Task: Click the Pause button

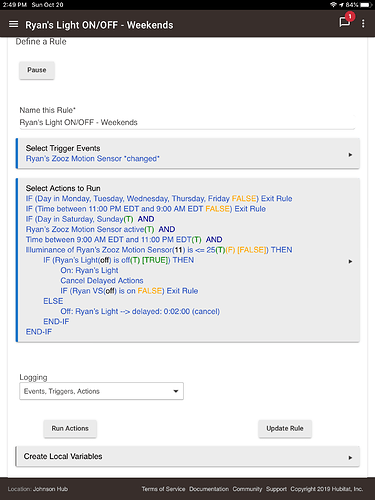Action: click(37, 70)
